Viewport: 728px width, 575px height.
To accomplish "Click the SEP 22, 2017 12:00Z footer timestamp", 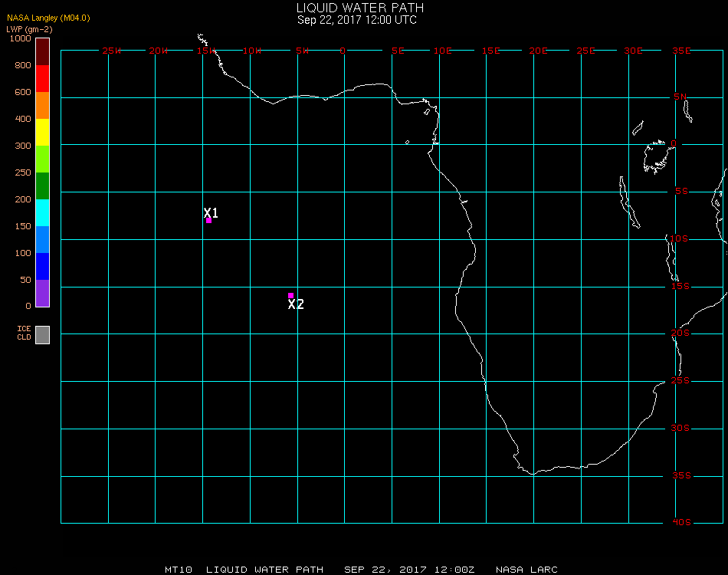I will point(409,570).
